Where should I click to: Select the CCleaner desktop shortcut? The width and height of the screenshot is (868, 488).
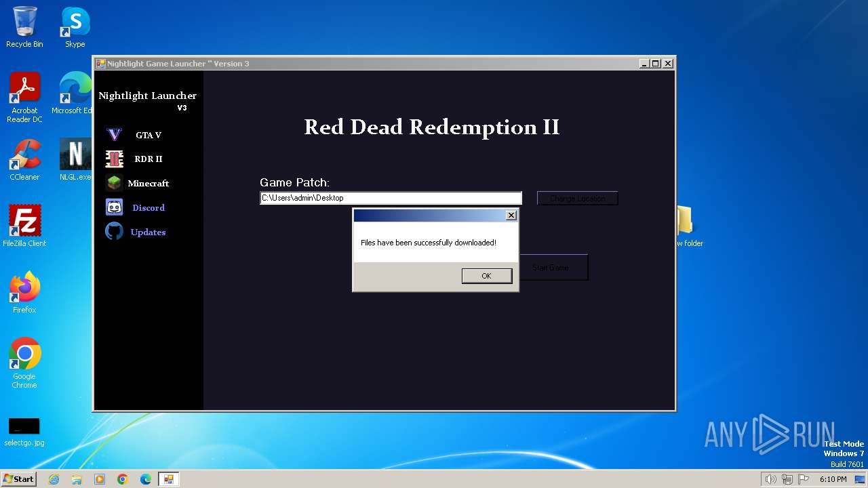[x=24, y=160]
